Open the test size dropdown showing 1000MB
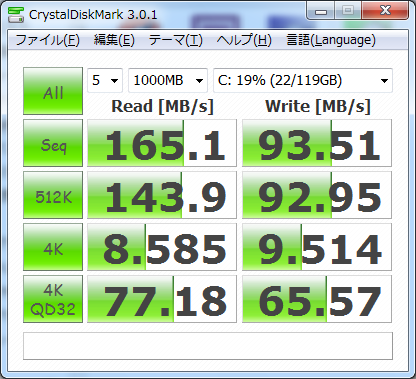 pos(168,80)
